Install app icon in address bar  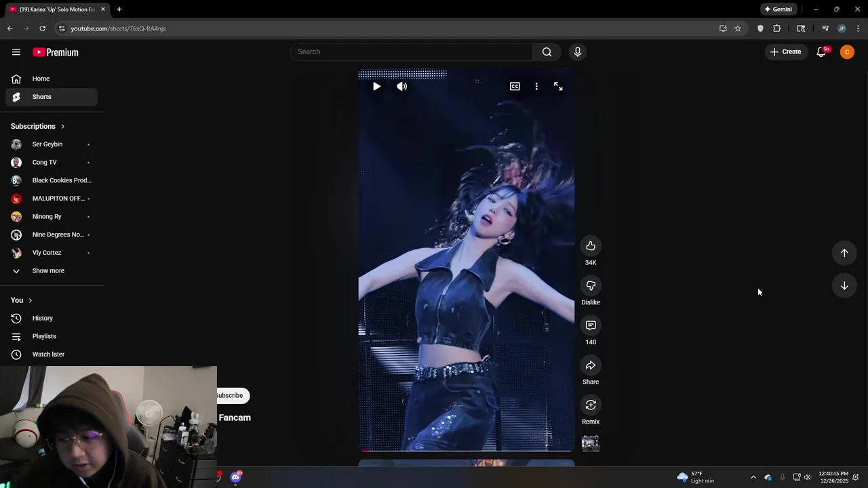[x=723, y=28]
